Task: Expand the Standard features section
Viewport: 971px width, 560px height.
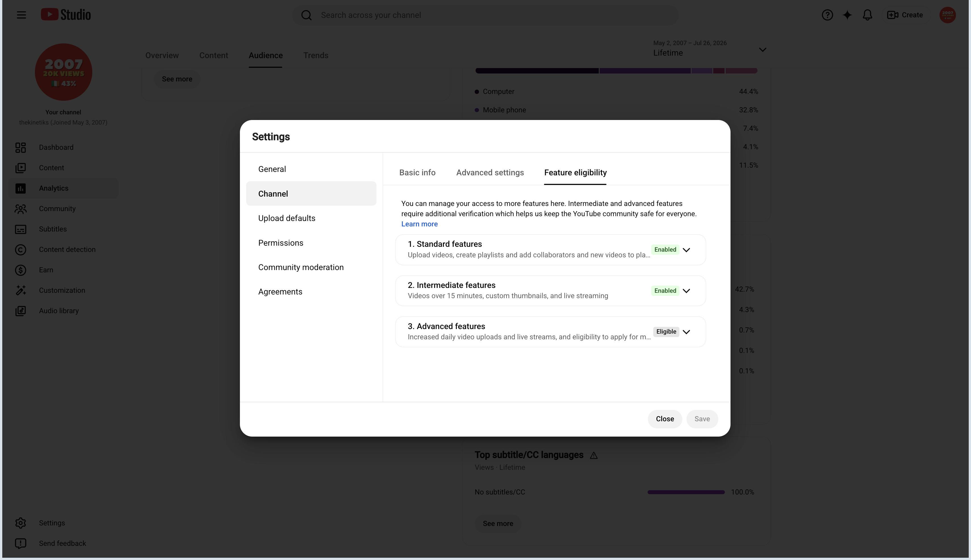Action: click(x=686, y=250)
